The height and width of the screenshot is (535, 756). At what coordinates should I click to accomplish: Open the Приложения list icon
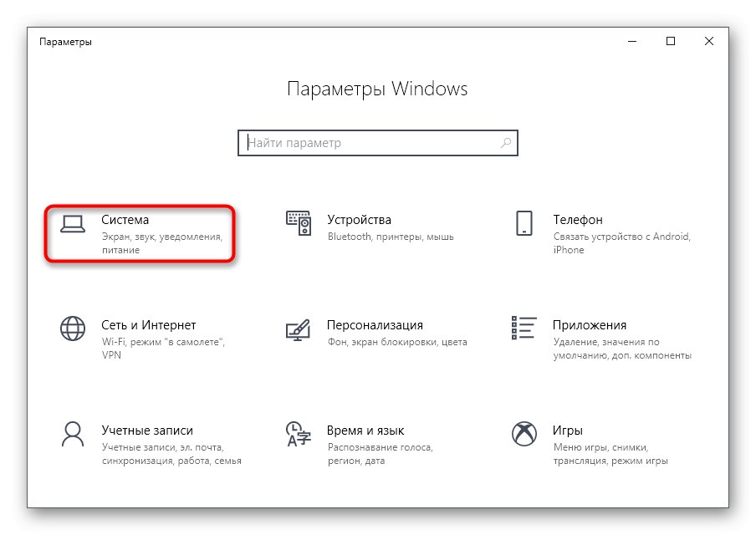524,328
